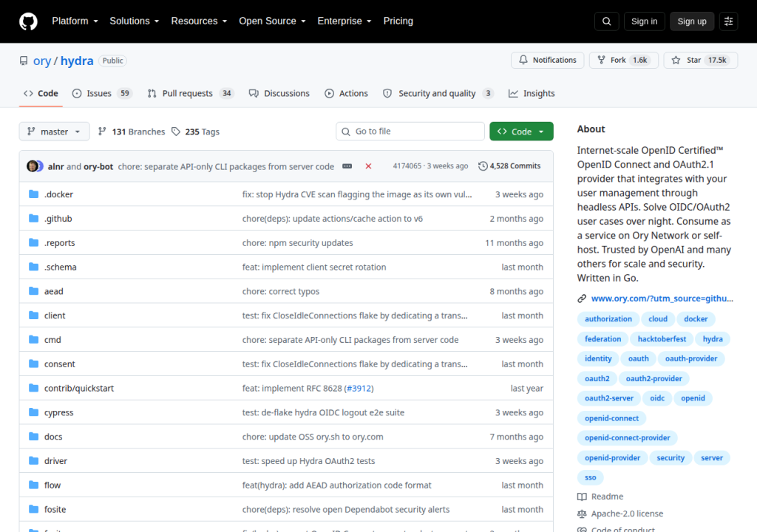Click the alnr author avatar
757x532 pixels.
pos(33,166)
